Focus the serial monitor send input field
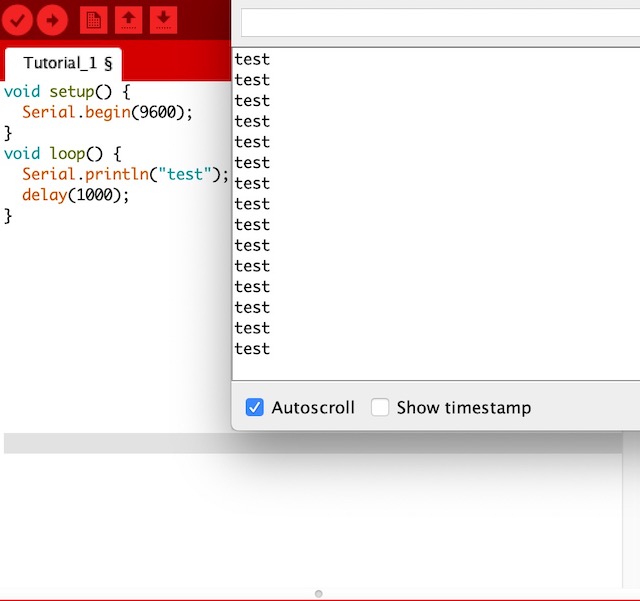Viewport: 640px width, 601px height. 440,23
